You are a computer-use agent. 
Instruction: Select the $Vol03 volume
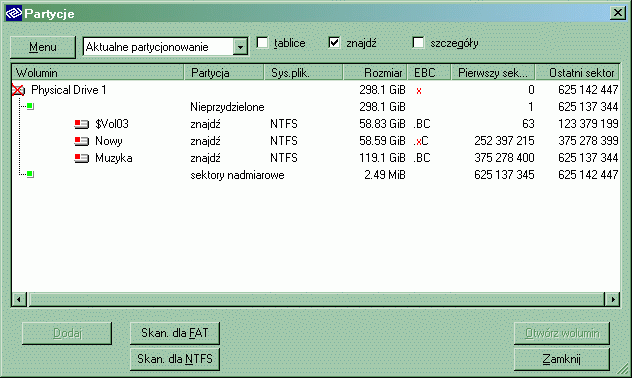[112, 124]
